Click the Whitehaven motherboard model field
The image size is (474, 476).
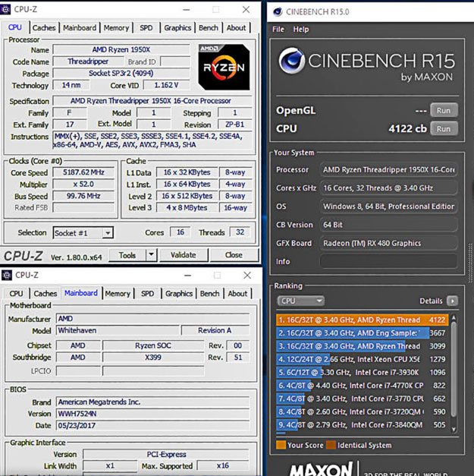tap(118, 330)
